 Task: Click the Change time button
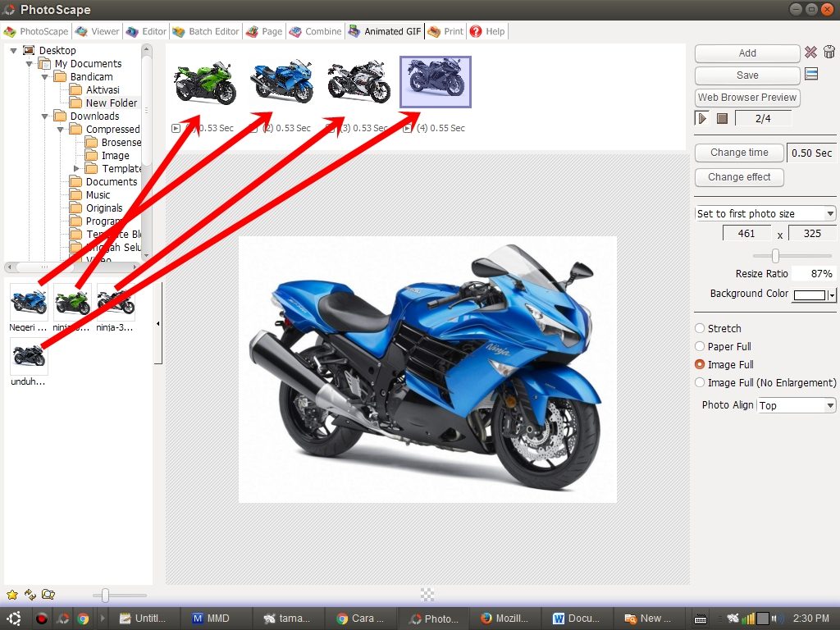[739, 153]
